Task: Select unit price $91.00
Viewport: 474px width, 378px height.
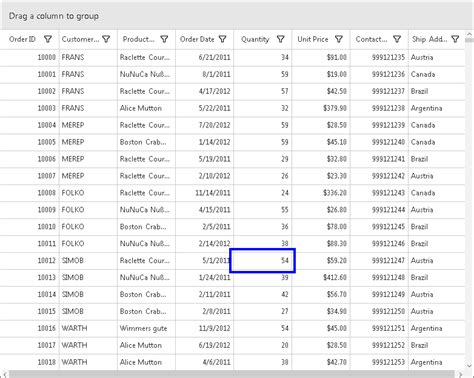Action: click(321, 57)
